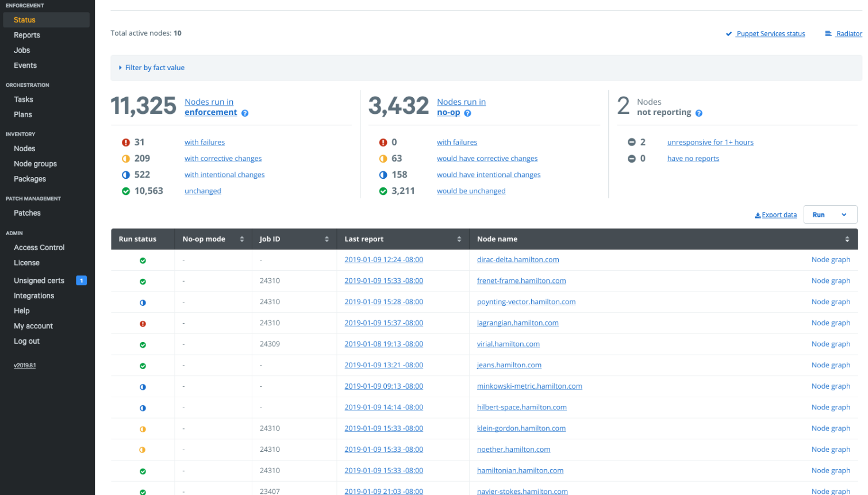Click the status icon in hamiltonian row
Screen dimensions: 868x495
point(143,471)
